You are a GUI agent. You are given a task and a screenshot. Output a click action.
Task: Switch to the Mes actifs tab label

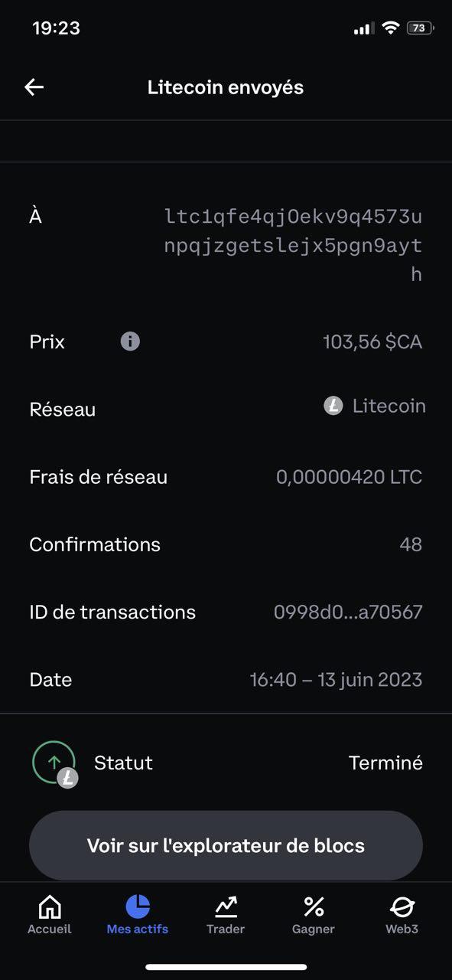tap(138, 929)
